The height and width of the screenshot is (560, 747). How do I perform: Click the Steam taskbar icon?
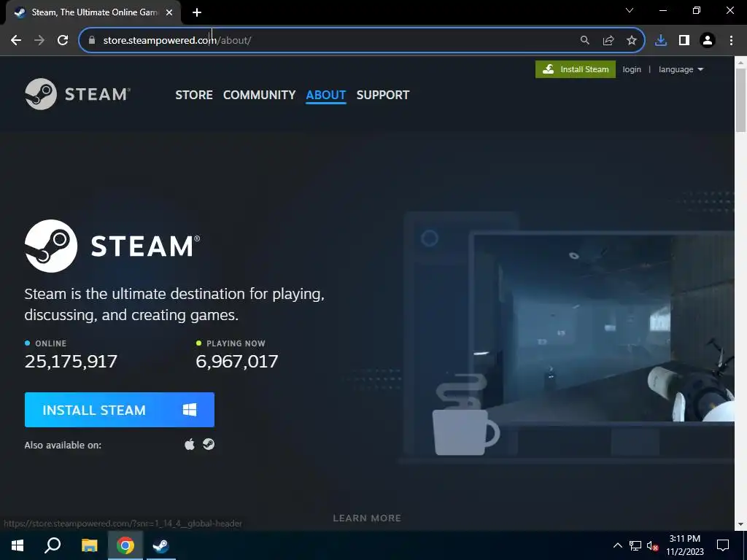[161, 545]
